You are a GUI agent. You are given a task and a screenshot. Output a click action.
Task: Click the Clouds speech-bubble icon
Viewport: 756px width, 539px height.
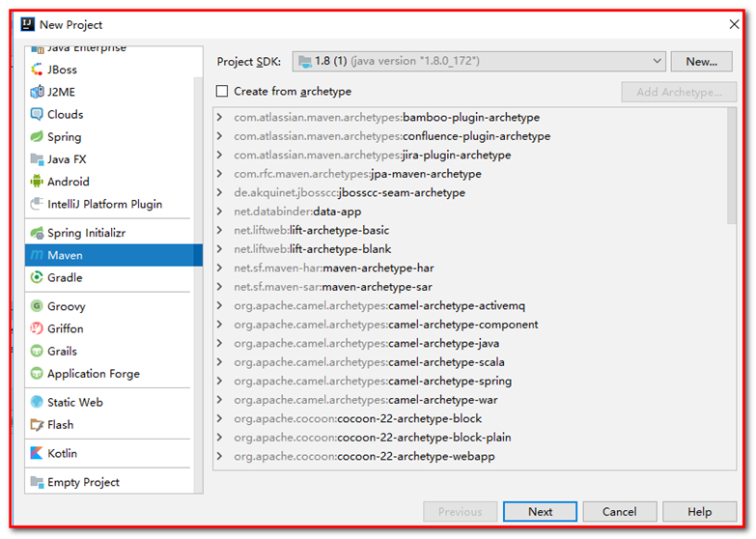pos(37,114)
